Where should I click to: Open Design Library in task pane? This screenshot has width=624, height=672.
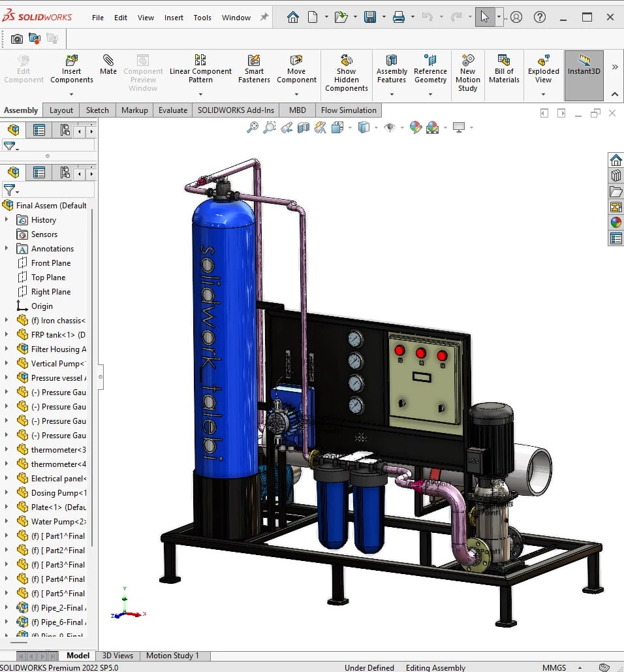(x=616, y=176)
